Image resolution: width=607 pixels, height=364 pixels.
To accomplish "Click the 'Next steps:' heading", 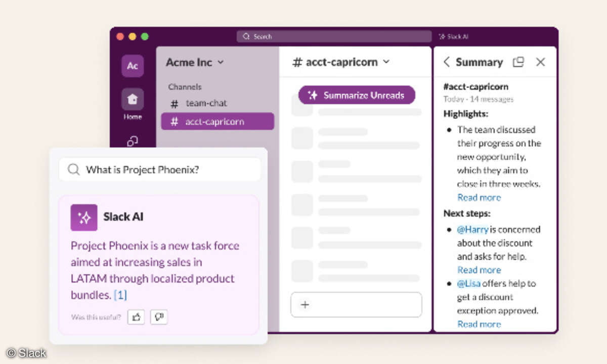I will coord(467,213).
